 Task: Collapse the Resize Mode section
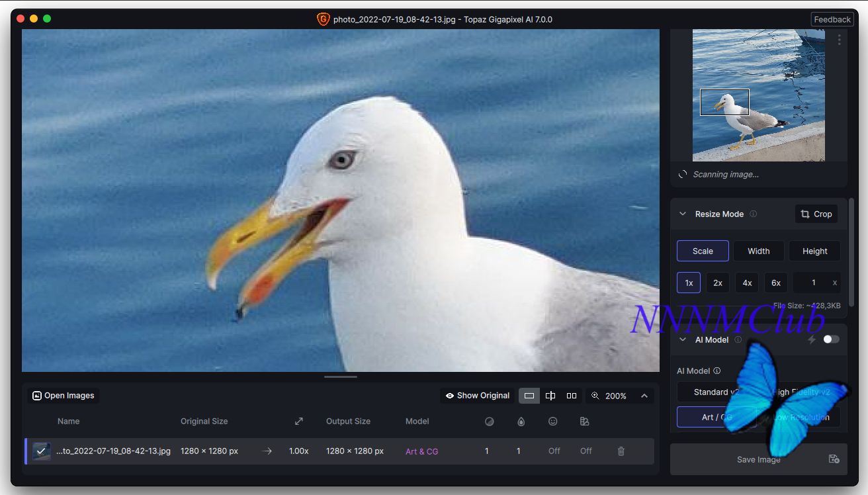683,214
